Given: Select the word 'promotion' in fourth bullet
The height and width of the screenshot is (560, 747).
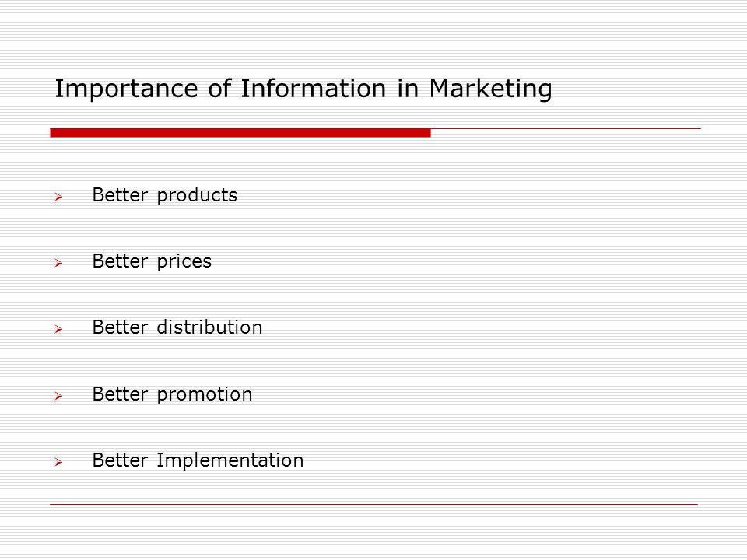Looking at the screenshot, I should (205, 395).
